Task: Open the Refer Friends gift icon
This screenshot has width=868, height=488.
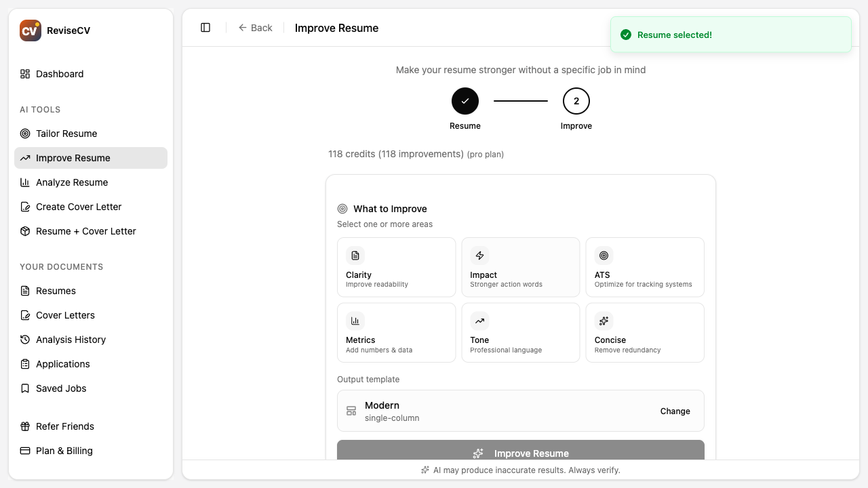Action: pos(24,426)
